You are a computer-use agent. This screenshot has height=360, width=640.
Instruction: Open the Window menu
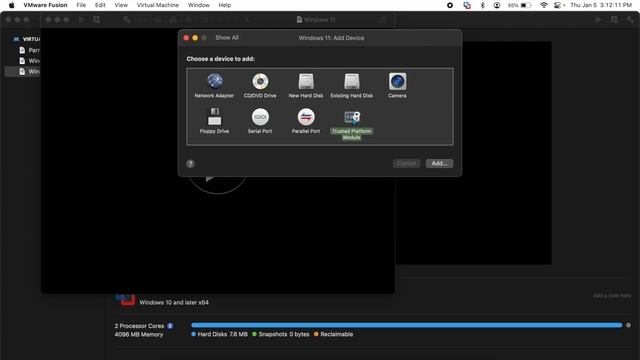click(198, 5)
